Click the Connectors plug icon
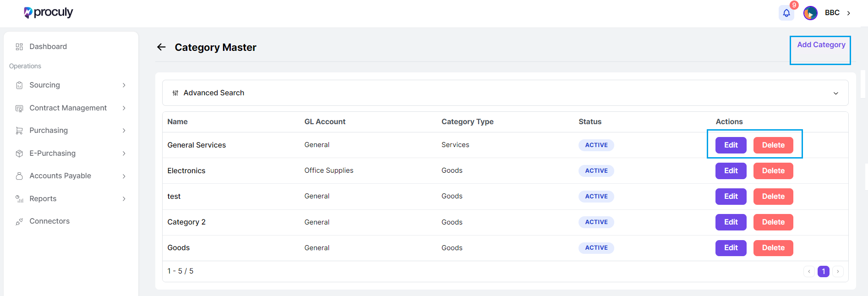868x296 pixels. [19, 221]
